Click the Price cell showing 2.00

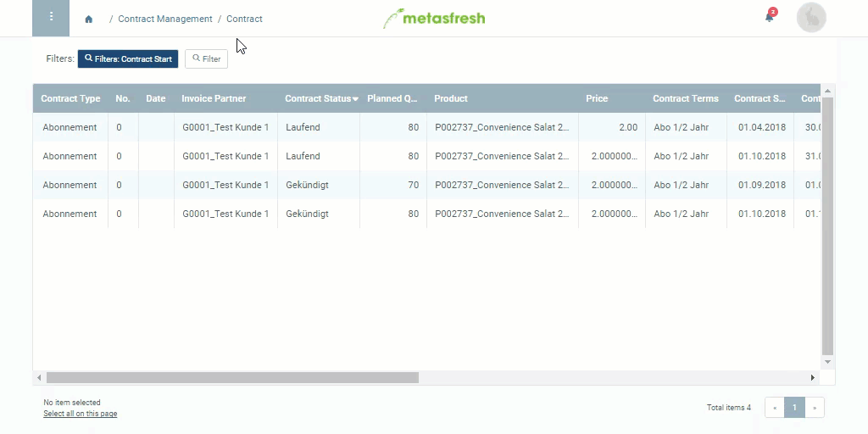(x=612, y=127)
